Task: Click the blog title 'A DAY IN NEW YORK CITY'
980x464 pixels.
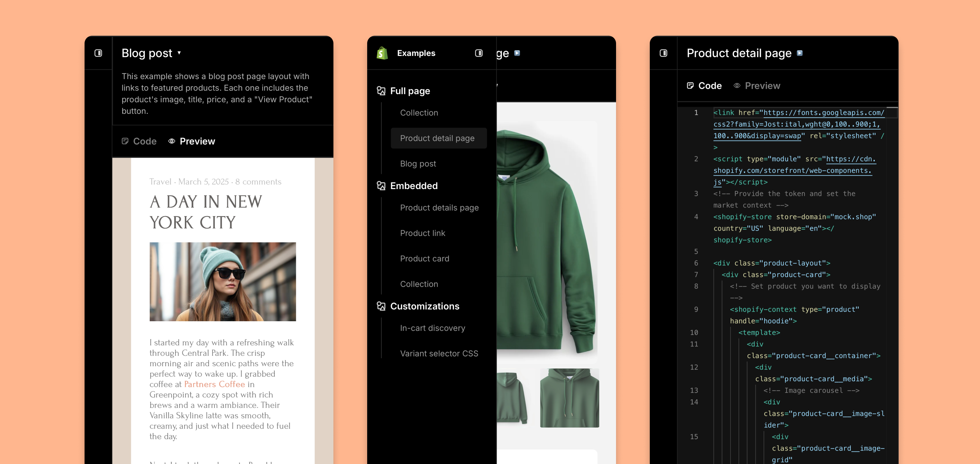Action: pyautogui.click(x=206, y=212)
